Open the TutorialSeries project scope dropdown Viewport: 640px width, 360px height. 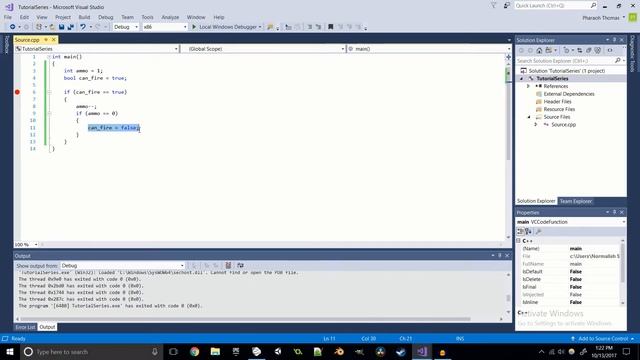97,49
